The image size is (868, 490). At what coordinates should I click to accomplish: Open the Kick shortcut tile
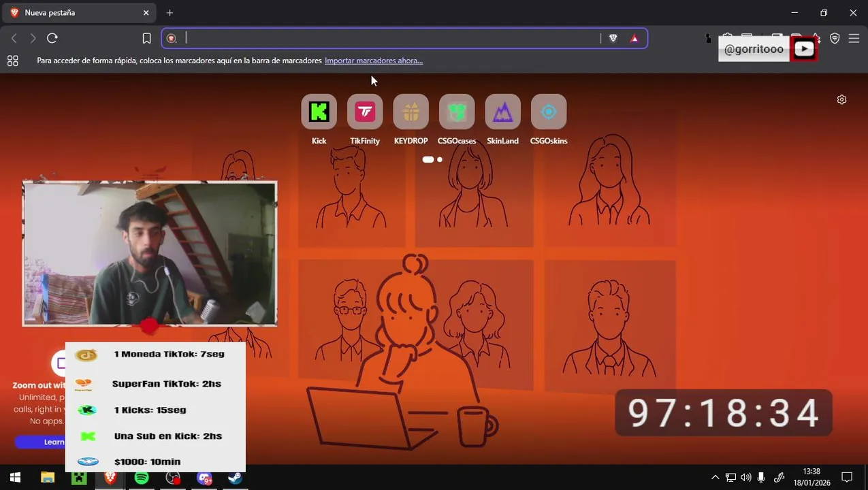319,112
